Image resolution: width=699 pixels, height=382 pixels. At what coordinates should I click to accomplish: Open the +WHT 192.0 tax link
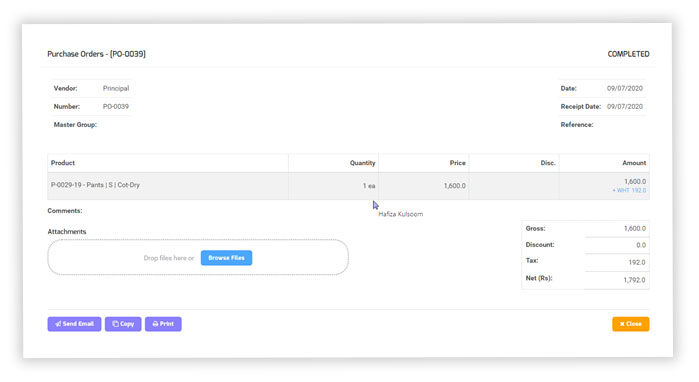point(629,190)
